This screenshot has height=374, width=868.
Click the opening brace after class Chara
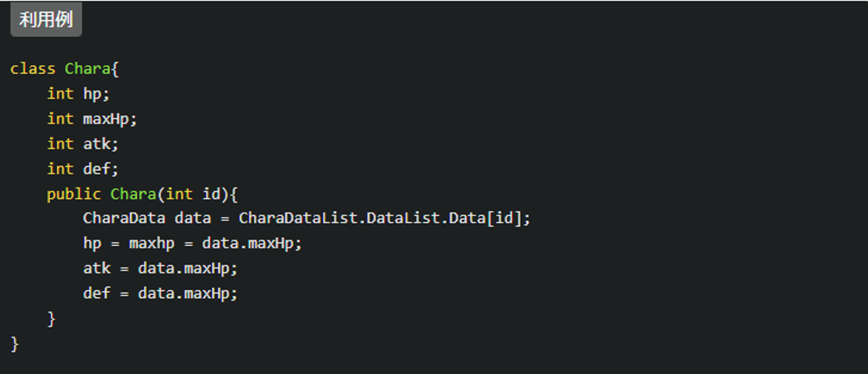coord(115,69)
